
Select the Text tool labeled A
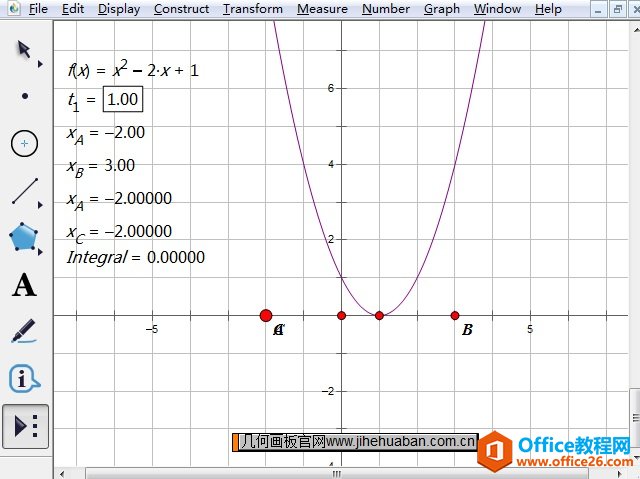(x=24, y=285)
